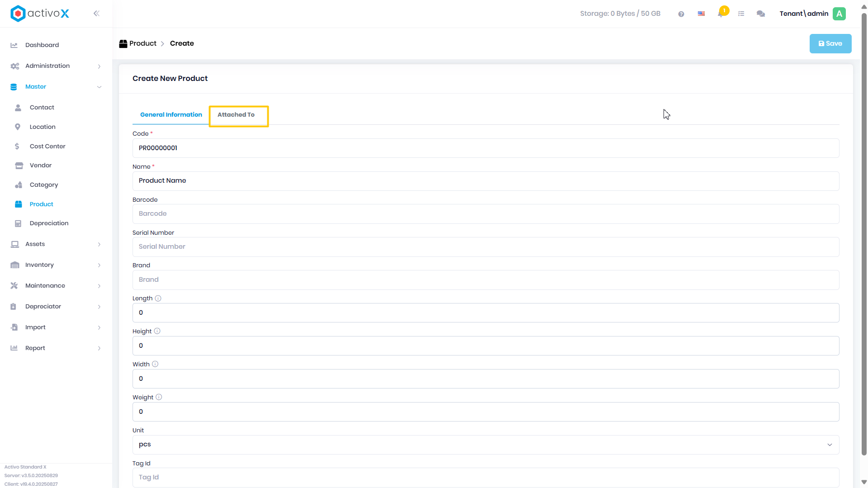
Task: Click the Inventory warehouse icon
Action: (14, 265)
